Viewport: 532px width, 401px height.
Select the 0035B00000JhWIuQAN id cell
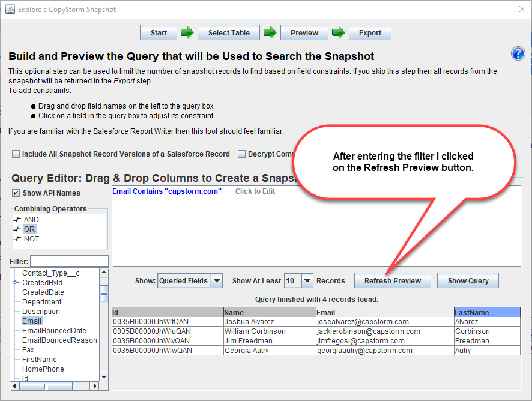pyautogui.click(x=168, y=331)
